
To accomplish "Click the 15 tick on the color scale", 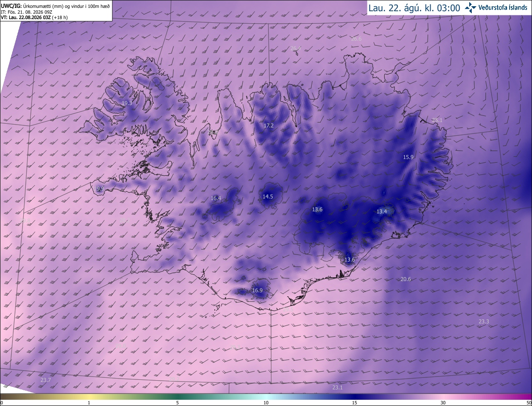I will point(355,403).
